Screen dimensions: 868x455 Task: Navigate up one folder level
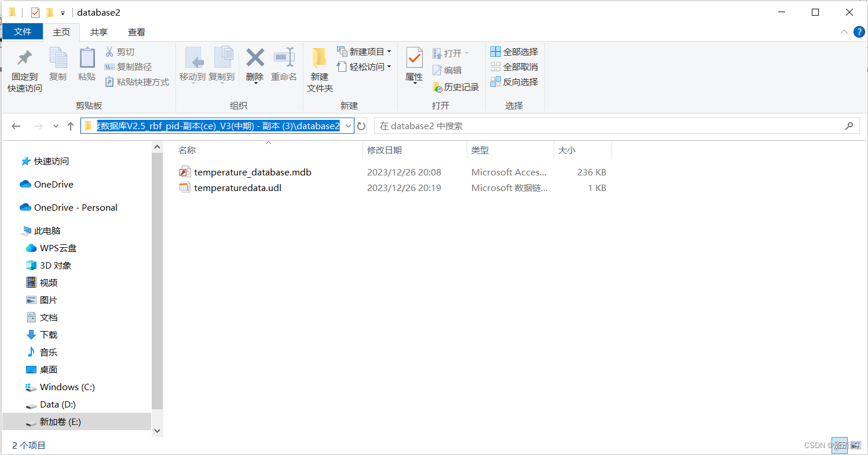[x=70, y=126]
